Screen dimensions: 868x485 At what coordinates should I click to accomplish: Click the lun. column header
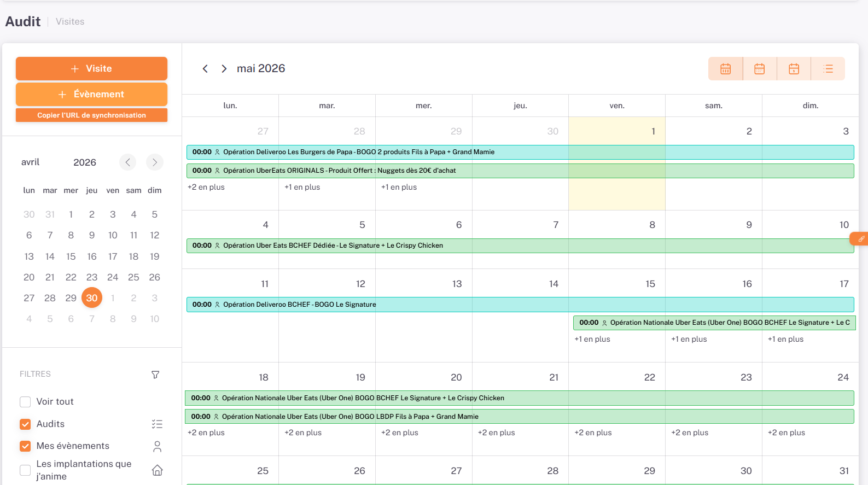[230, 106]
